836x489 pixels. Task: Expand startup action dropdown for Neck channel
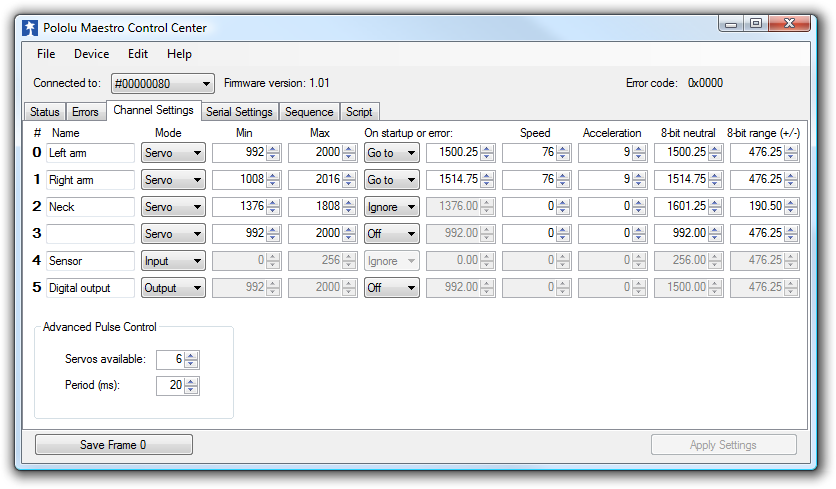pyautogui.click(x=391, y=207)
